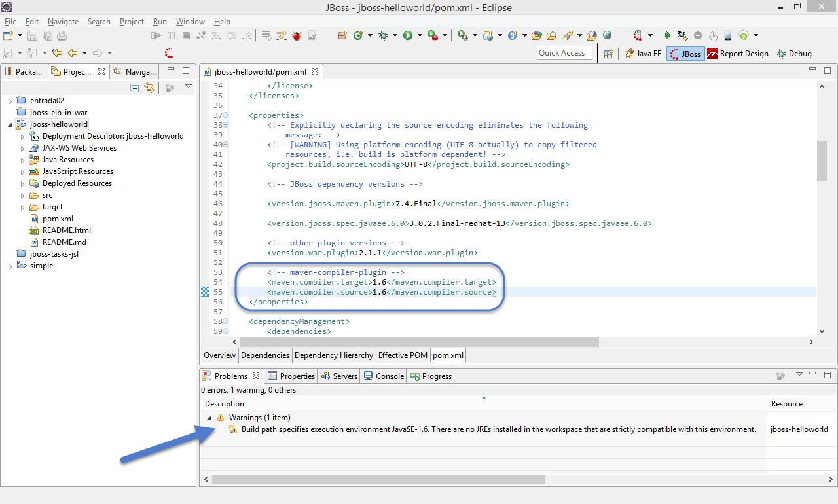The width and height of the screenshot is (838, 504).
Task: Click the editor vertical scrollbar thumb
Action: [x=822, y=160]
